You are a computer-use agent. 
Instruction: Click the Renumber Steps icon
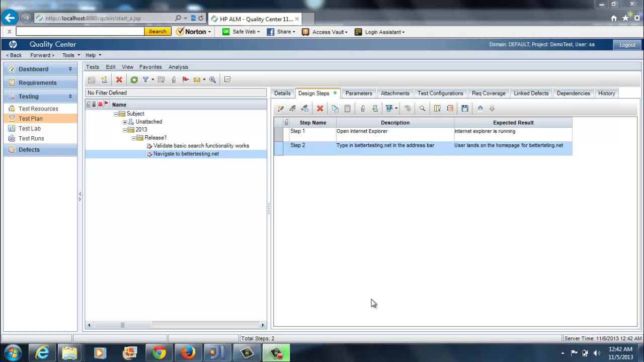click(x=305, y=108)
